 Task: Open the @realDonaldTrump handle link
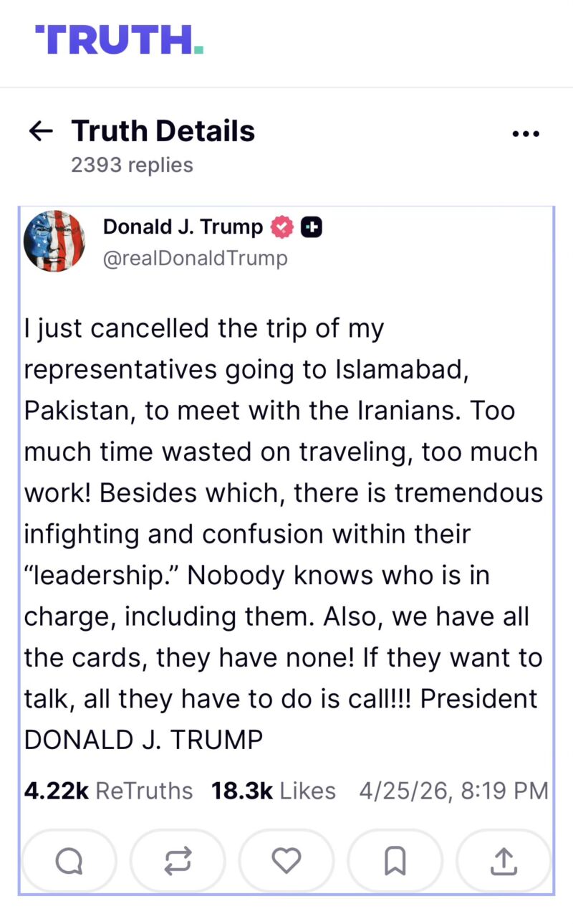[x=195, y=258]
